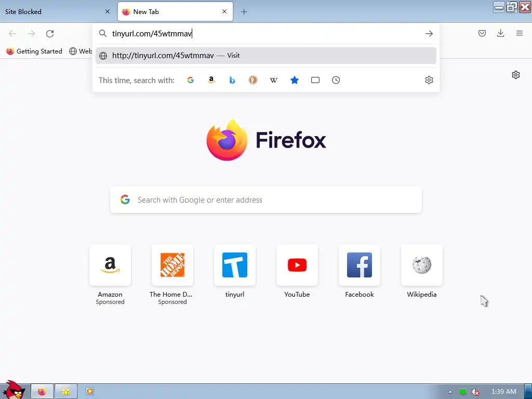Open the Save to Pocket icon
This screenshot has width=532, height=399.
click(482, 33)
